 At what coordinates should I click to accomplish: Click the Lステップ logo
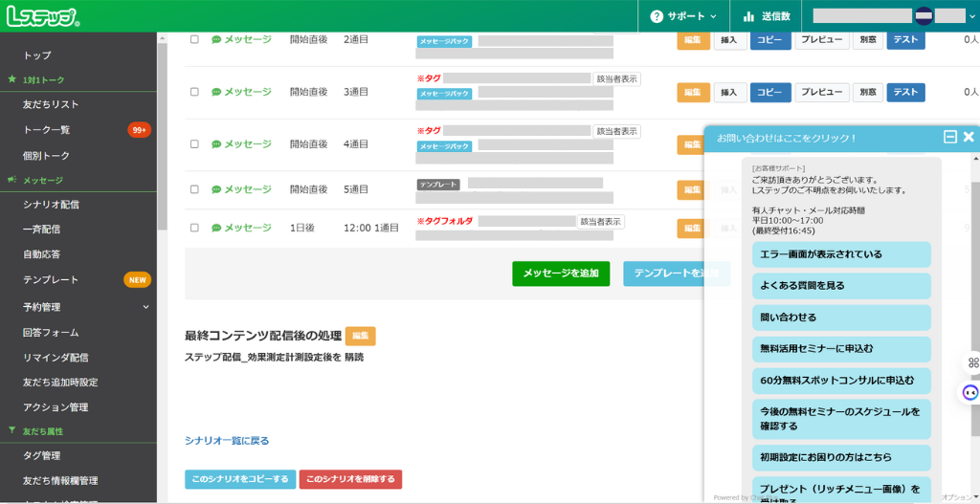pyautogui.click(x=42, y=17)
